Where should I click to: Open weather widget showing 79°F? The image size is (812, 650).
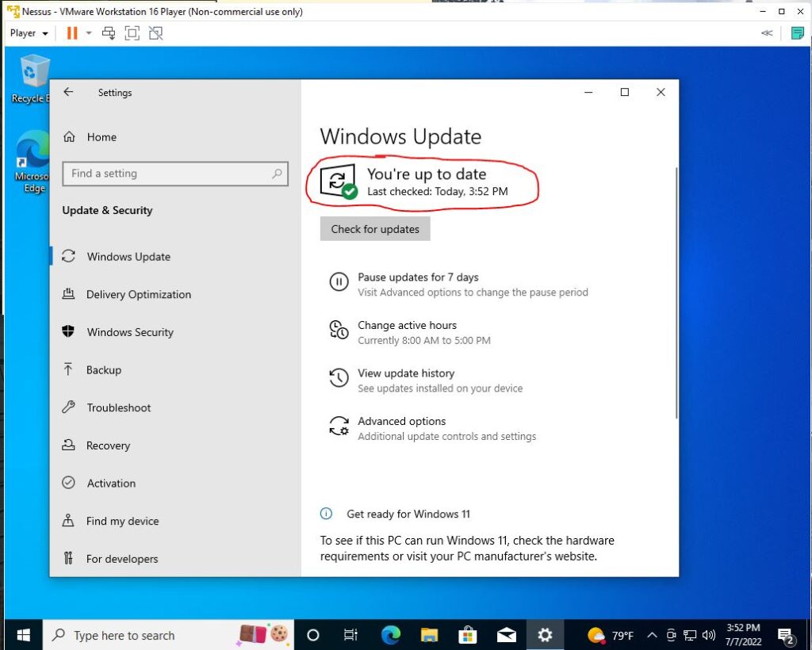pyautogui.click(x=611, y=635)
